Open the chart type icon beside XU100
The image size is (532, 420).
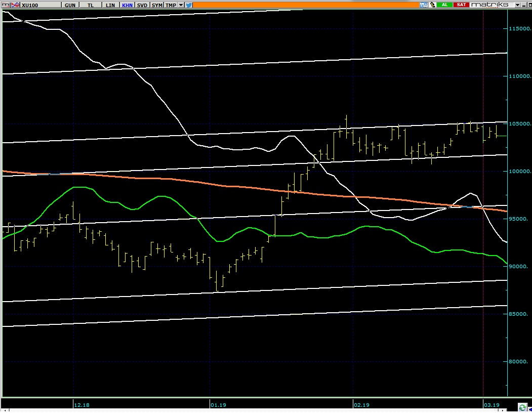pos(14,5)
